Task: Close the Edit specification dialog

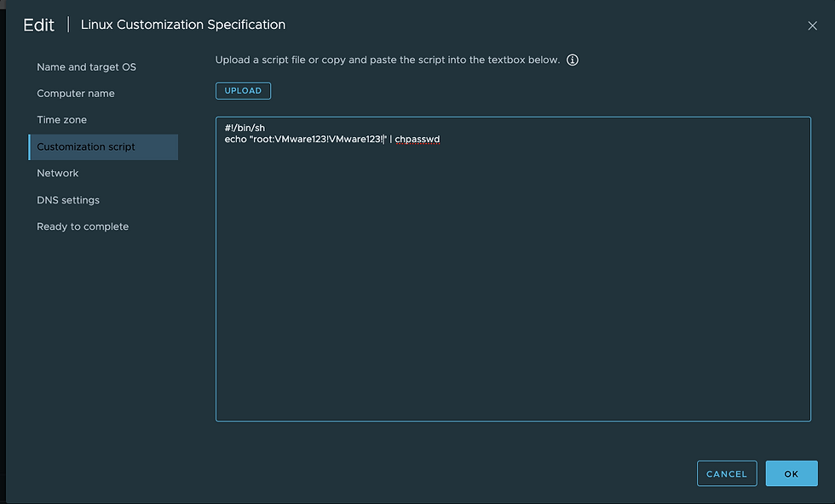Action: point(812,26)
